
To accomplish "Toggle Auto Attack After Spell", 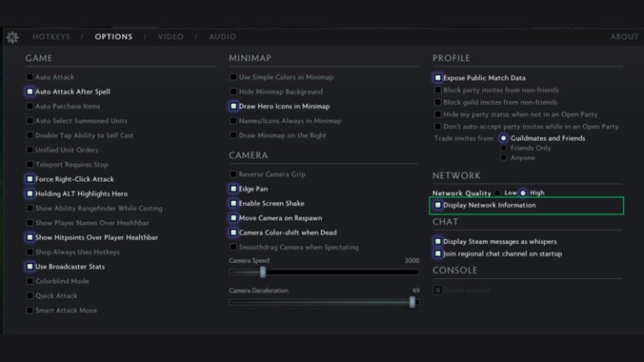I will [30, 92].
